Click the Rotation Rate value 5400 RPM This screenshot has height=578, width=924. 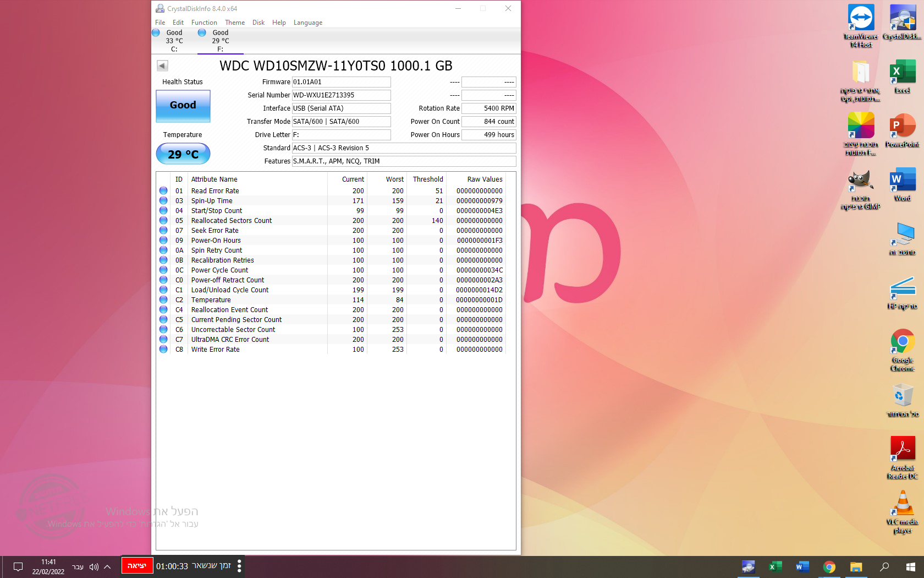coord(488,108)
